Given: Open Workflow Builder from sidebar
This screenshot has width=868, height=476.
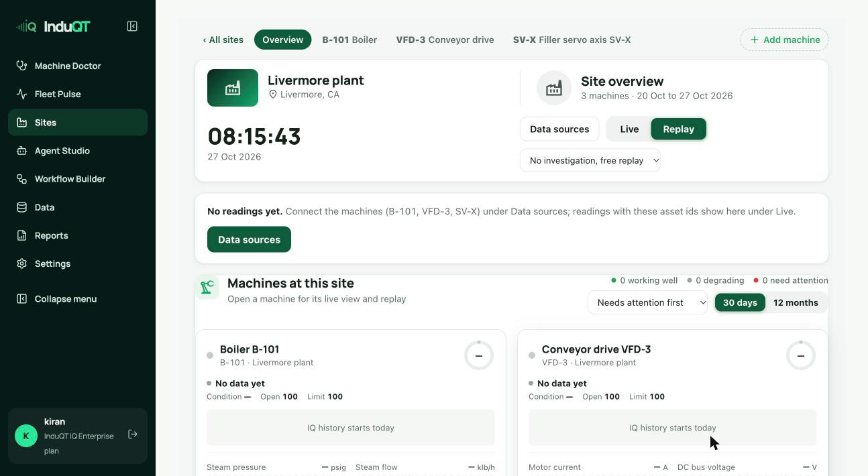Looking at the screenshot, I should tap(78, 179).
